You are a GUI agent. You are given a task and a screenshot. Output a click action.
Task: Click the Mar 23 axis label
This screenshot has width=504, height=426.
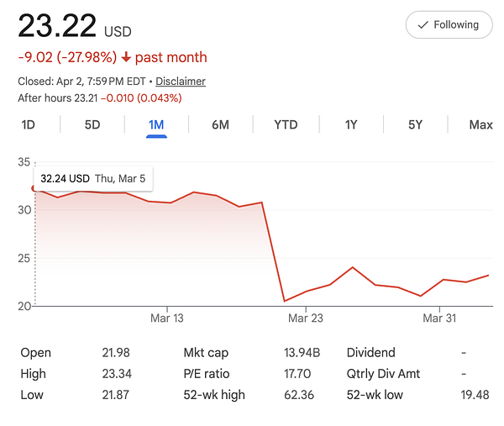(x=305, y=318)
